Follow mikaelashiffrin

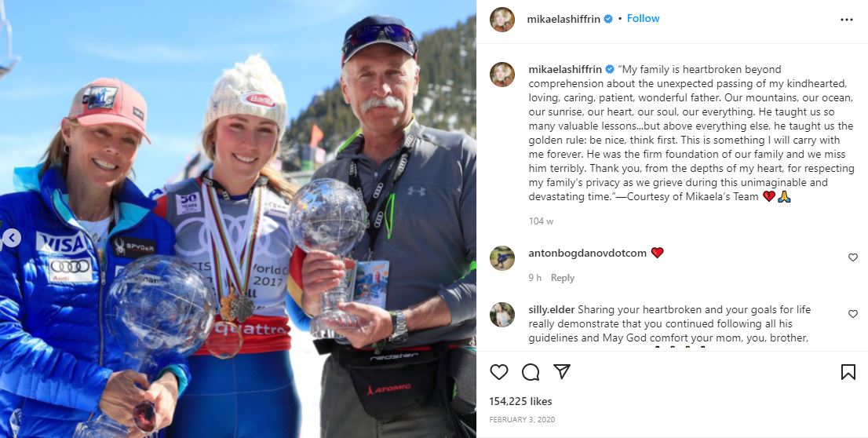(x=643, y=18)
